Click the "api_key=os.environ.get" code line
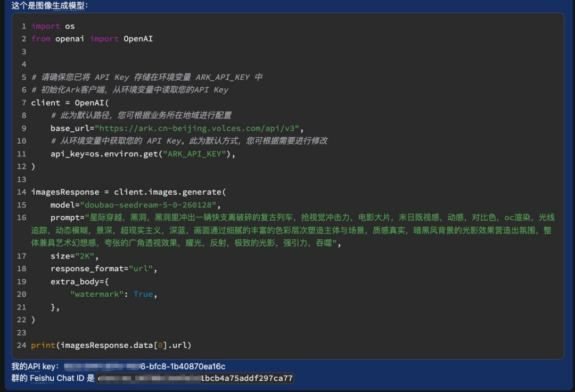 [143, 154]
